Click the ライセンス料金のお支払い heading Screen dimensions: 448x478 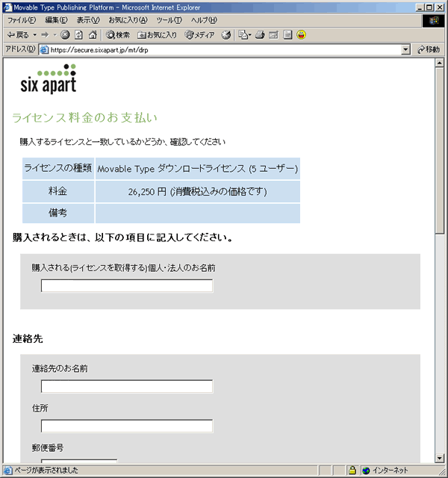[84, 118]
